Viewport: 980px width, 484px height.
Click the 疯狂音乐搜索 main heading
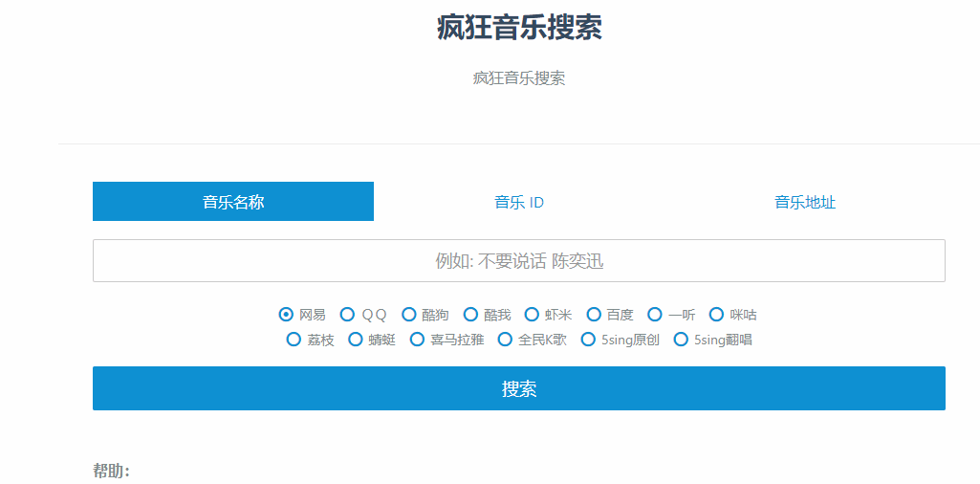click(x=519, y=27)
